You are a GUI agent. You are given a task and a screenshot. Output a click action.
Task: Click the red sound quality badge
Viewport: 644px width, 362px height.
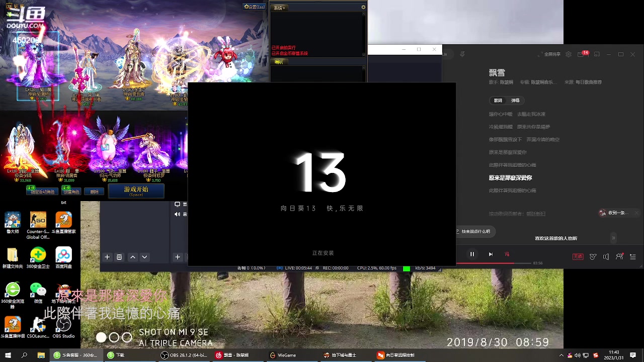pyautogui.click(x=578, y=256)
